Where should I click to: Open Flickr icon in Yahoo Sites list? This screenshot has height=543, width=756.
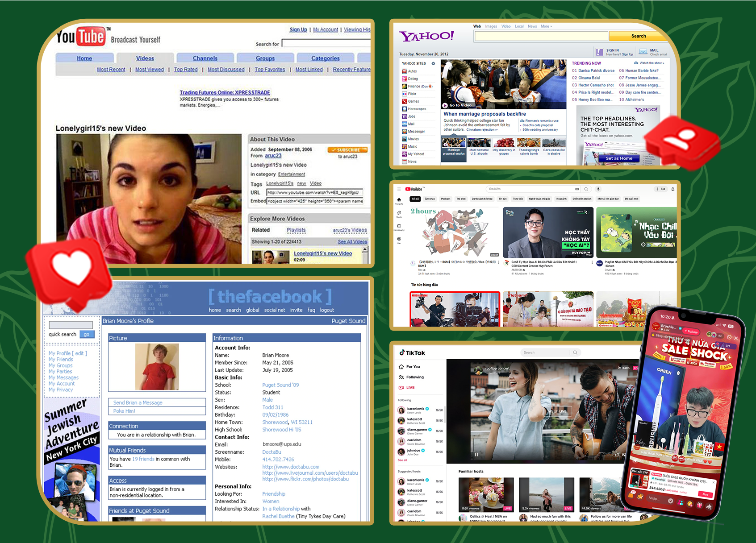[404, 94]
